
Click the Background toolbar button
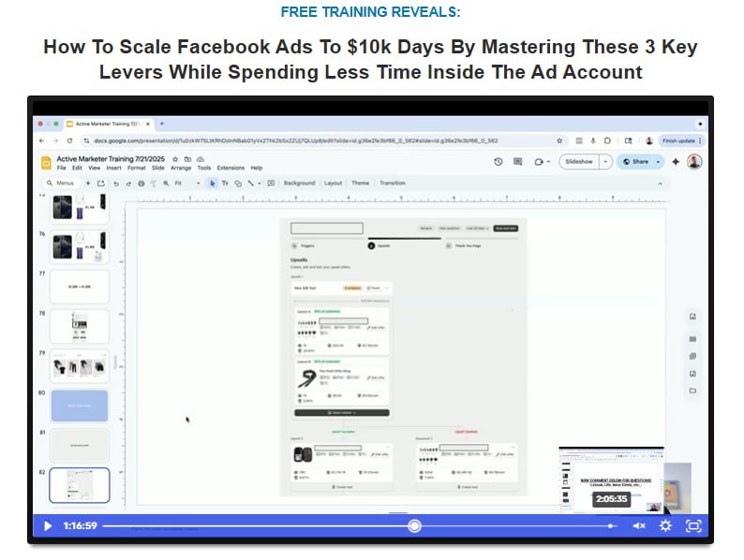coord(300,183)
